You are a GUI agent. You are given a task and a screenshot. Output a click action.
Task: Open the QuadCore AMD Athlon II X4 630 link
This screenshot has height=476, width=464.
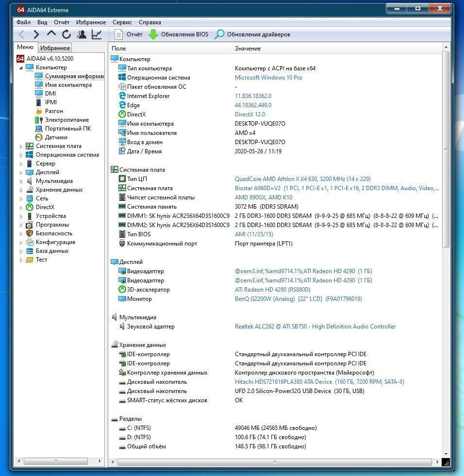coord(303,179)
